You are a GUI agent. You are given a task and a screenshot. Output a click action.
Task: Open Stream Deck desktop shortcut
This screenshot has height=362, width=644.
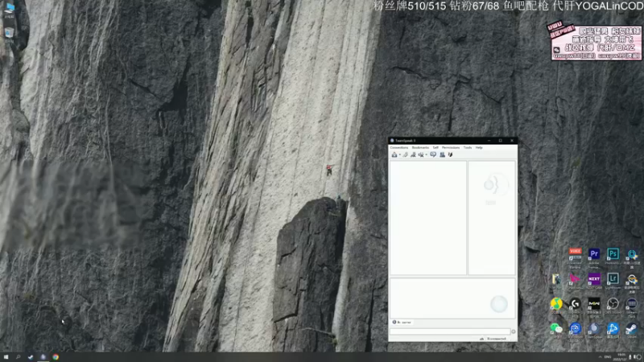pyautogui.click(x=632, y=306)
